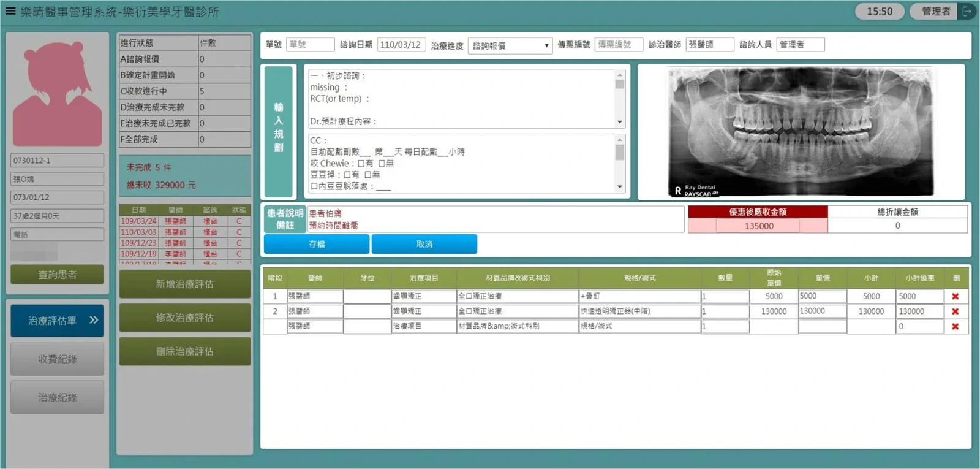Click row 1 規格 field +骨釘
The width and height of the screenshot is (980, 469).
coord(639,296)
